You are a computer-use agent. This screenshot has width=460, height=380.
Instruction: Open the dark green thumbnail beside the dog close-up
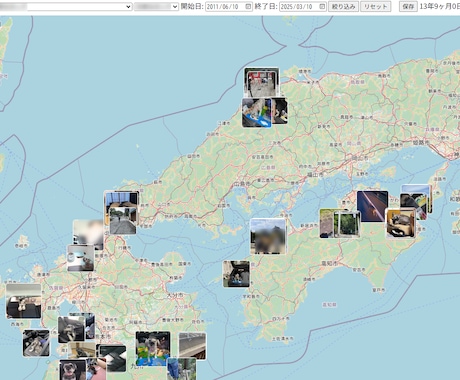pos(113,358)
